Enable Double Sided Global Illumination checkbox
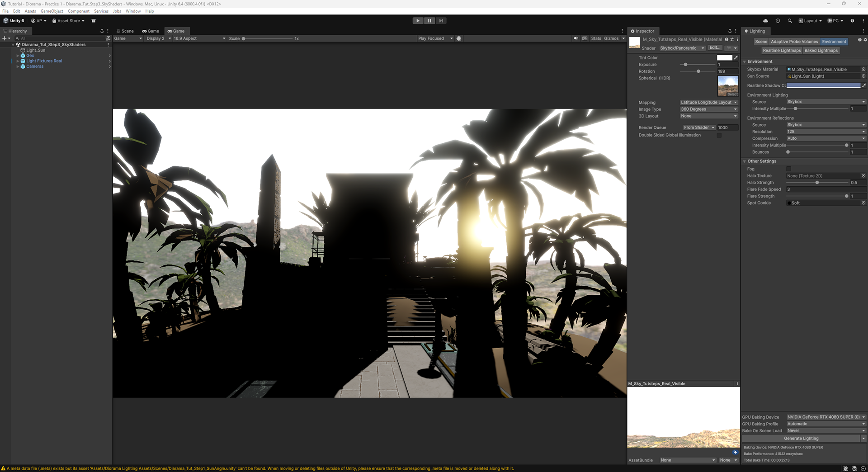The width and height of the screenshot is (868, 472). click(x=719, y=135)
